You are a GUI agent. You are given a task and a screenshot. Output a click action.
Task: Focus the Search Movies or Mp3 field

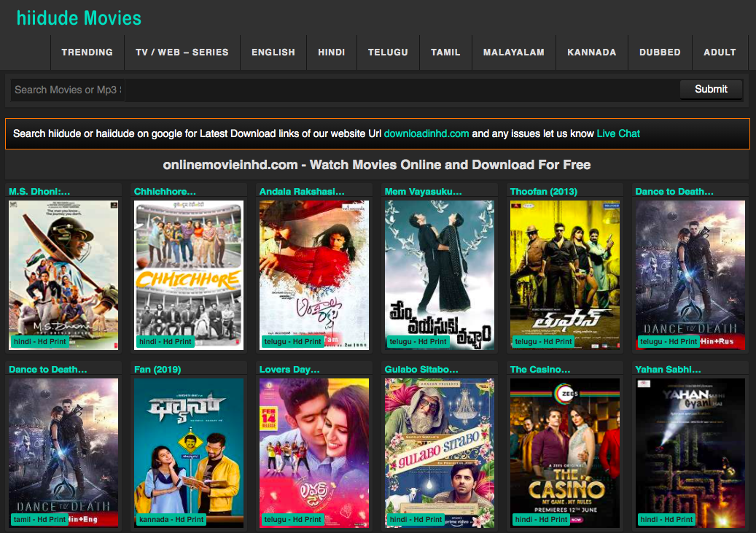(67, 90)
